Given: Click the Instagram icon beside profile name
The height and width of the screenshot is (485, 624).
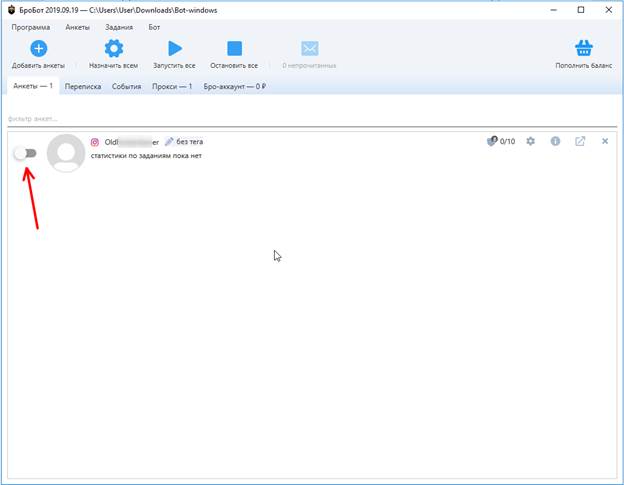Looking at the screenshot, I should click(x=95, y=142).
